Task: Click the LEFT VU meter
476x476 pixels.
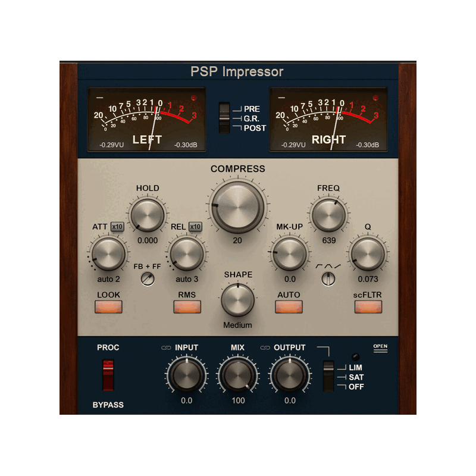Action: [146, 120]
